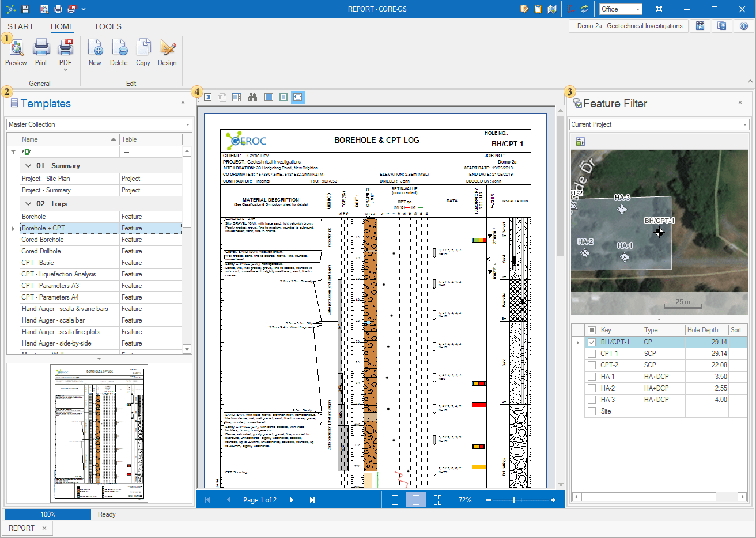The height and width of the screenshot is (538, 756).
Task: Switch to the START ribbon tab
Action: (x=21, y=26)
